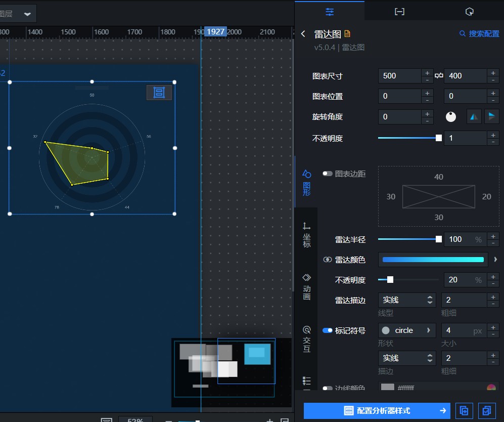
Task: Click the 搜索配置 search link
Action: click(x=479, y=33)
